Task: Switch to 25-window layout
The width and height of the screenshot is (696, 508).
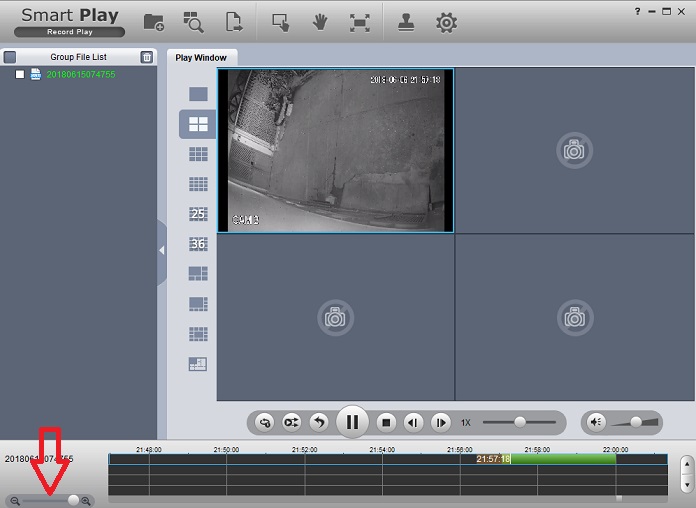Action: tap(198, 214)
